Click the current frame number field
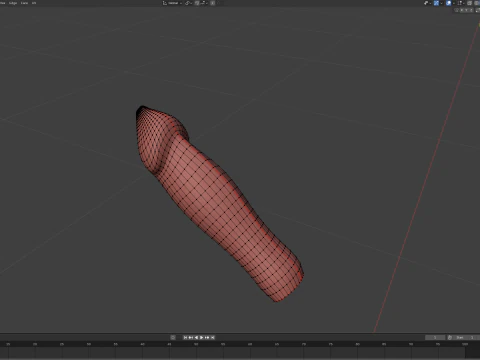Viewport: 480px width, 360px height. (x=435, y=337)
